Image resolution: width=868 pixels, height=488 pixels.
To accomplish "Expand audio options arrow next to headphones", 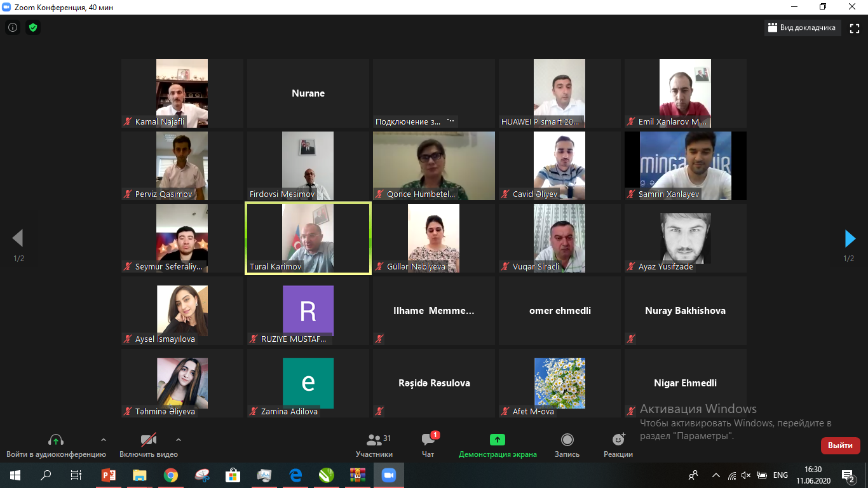I will pos(104,440).
